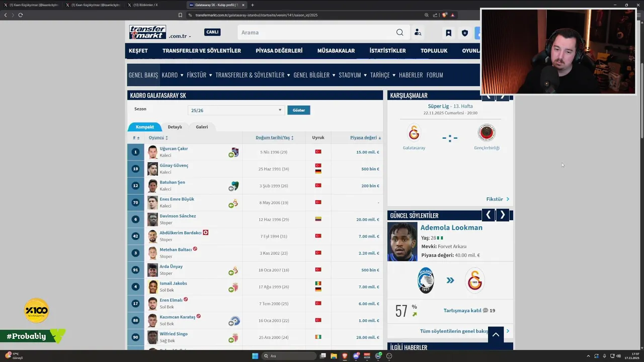Click Batuhan Şen transfer club badge
Screen dimensions: 644x362
click(235, 185)
